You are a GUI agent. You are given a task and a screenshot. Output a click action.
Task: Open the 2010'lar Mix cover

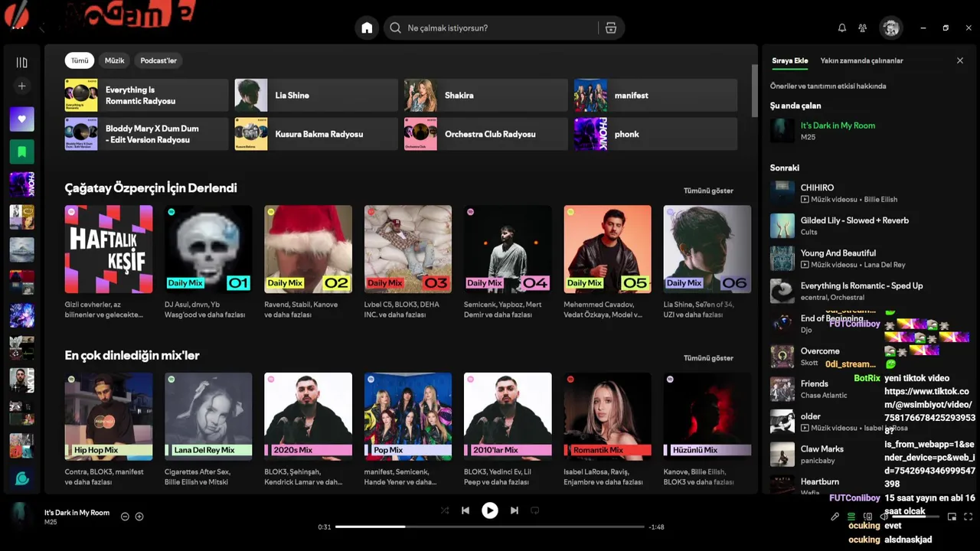point(508,416)
